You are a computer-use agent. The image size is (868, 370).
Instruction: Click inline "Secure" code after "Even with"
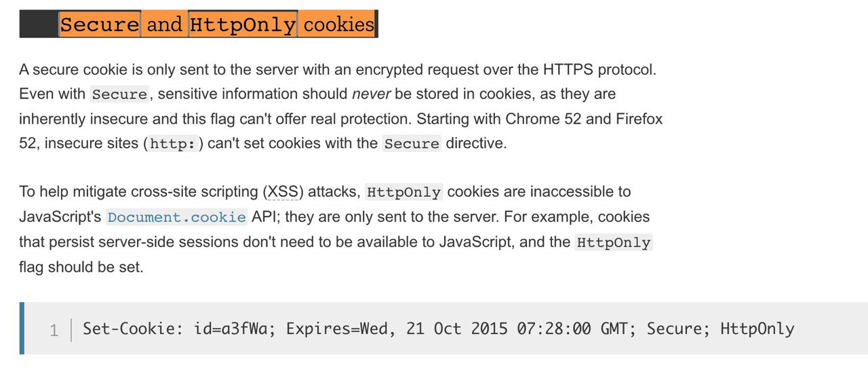tap(119, 94)
